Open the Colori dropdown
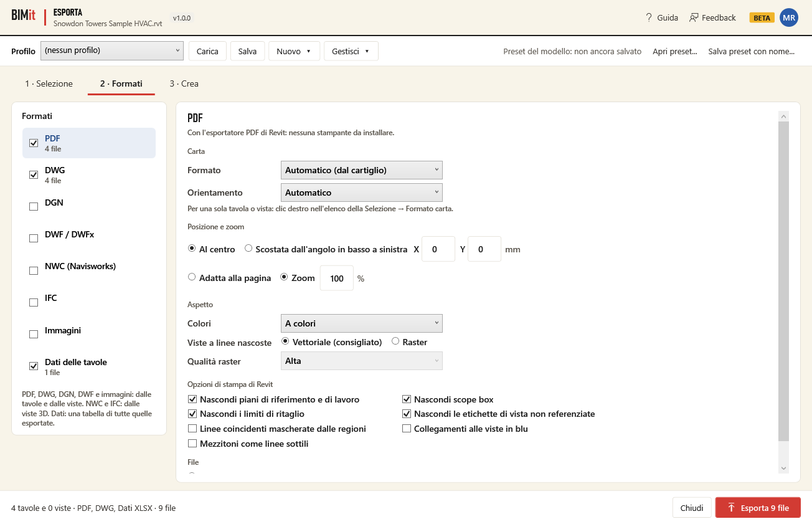 (361, 323)
